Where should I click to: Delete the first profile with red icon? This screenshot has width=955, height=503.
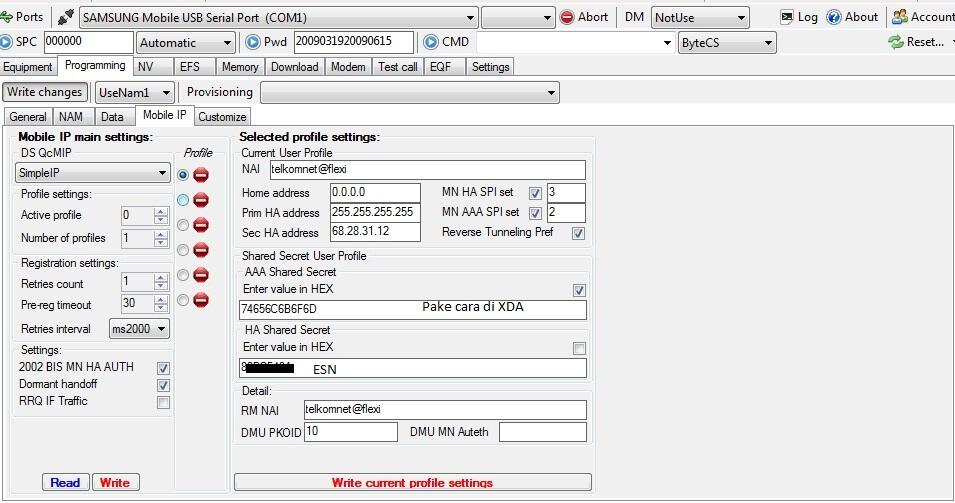(x=201, y=175)
